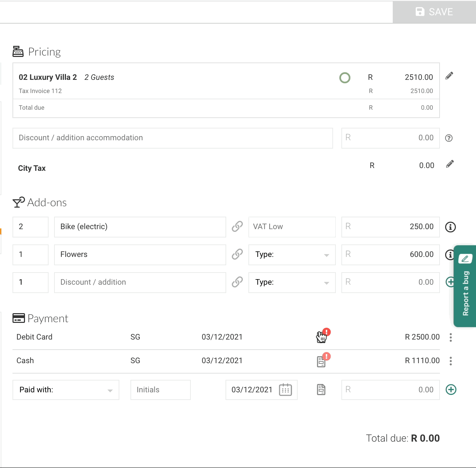Click the link icon for Discount / addition row

pyautogui.click(x=237, y=282)
